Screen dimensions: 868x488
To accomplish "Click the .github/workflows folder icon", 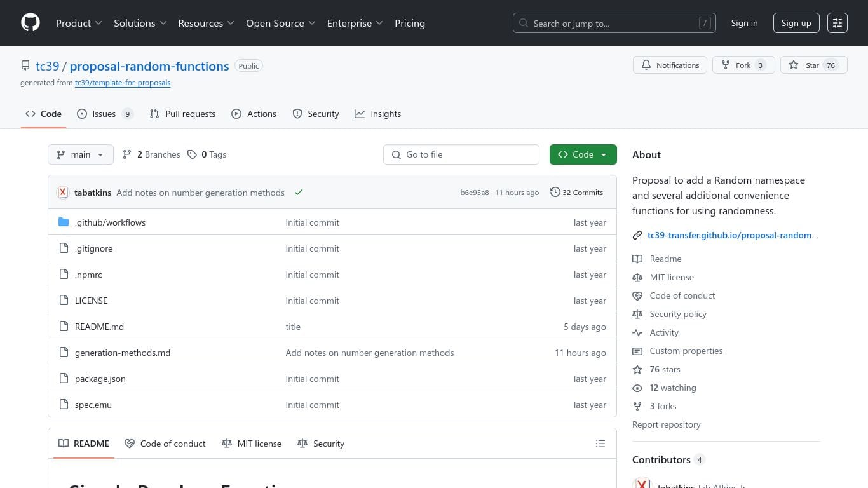I will coord(64,222).
